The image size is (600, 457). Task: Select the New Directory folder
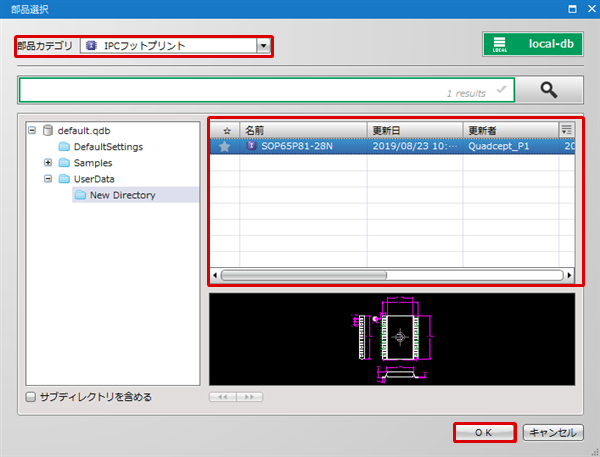[x=122, y=195]
